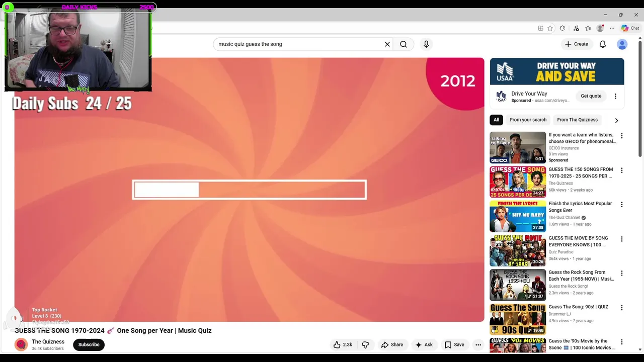Image resolution: width=644 pixels, height=362 pixels.
Task: Open the media control music icon
Action: click(x=576, y=28)
